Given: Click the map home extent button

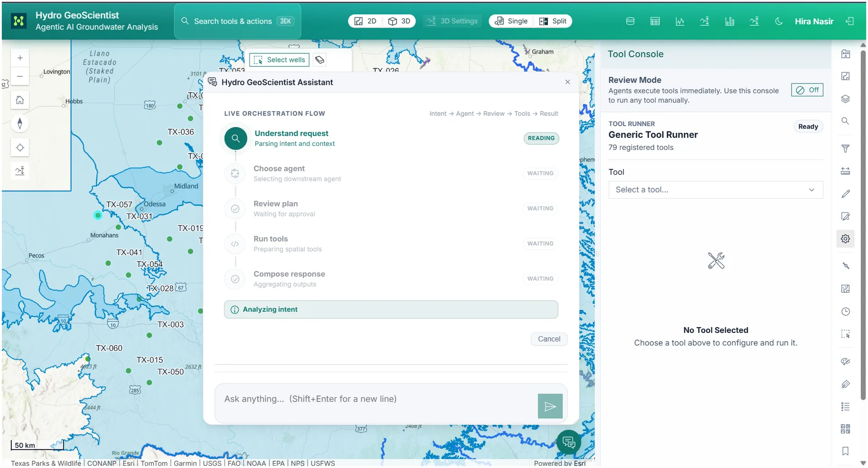Looking at the screenshot, I should 20,100.
